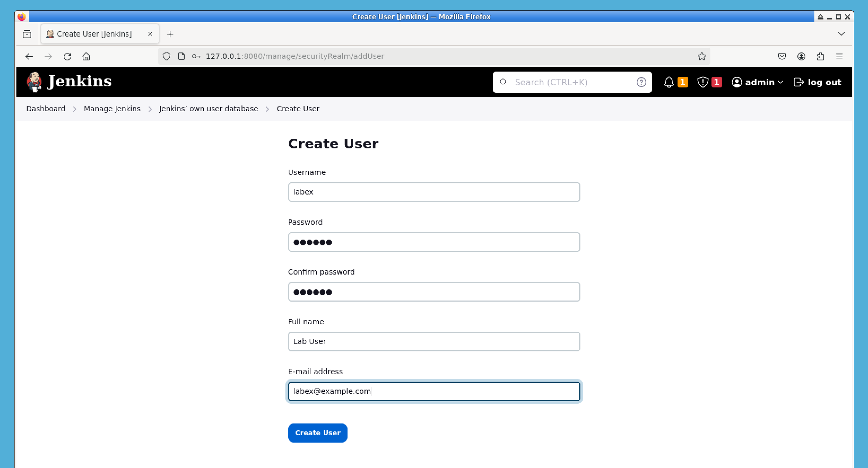Bookmark this page with star icon
Screen dimensions: 868x468
coord(702,56)
